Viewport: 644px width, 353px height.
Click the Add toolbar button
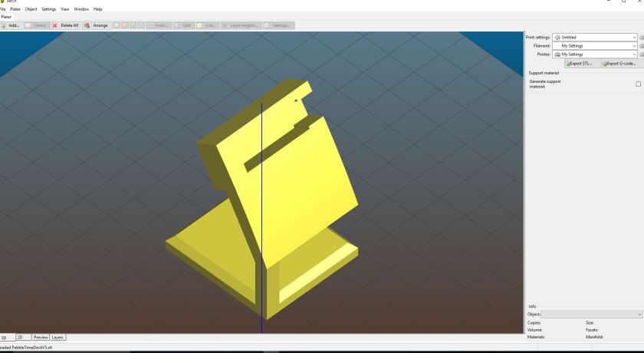pyautogui.click(x=11, y=25)
